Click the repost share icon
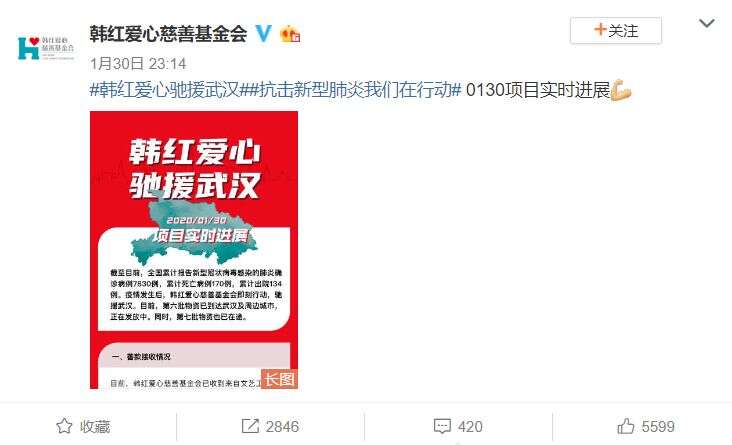The height and width of the screenshot is (445, 732). [x=250, y=426]
